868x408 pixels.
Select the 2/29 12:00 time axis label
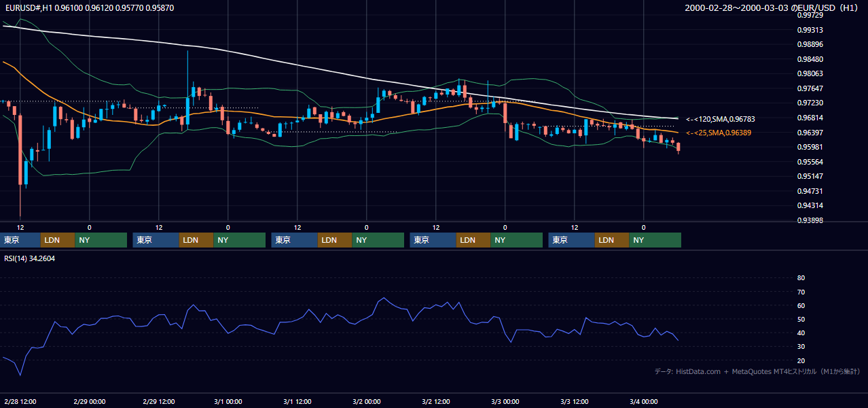(x=158, y=402)
